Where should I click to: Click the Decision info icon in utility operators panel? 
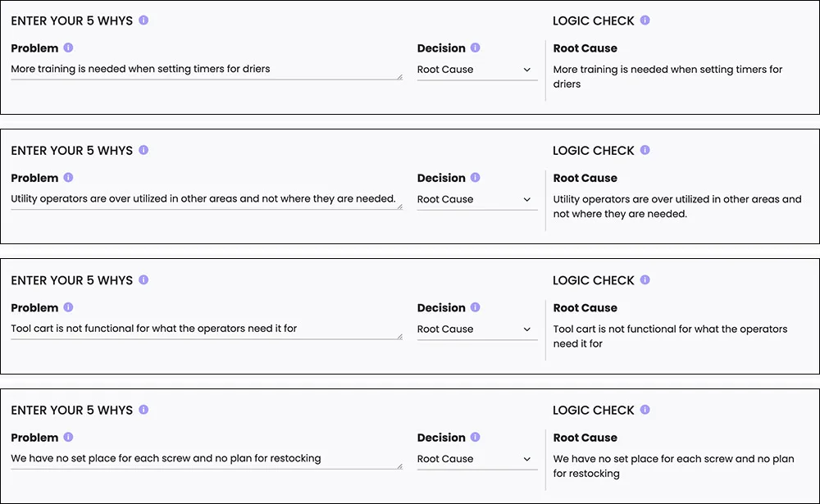point(475,177)
